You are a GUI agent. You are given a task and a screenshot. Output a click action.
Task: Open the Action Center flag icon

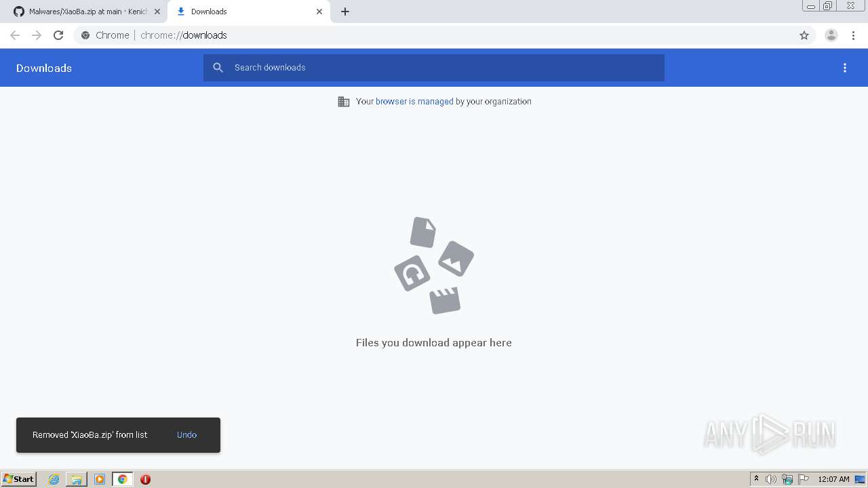(804, 479)
